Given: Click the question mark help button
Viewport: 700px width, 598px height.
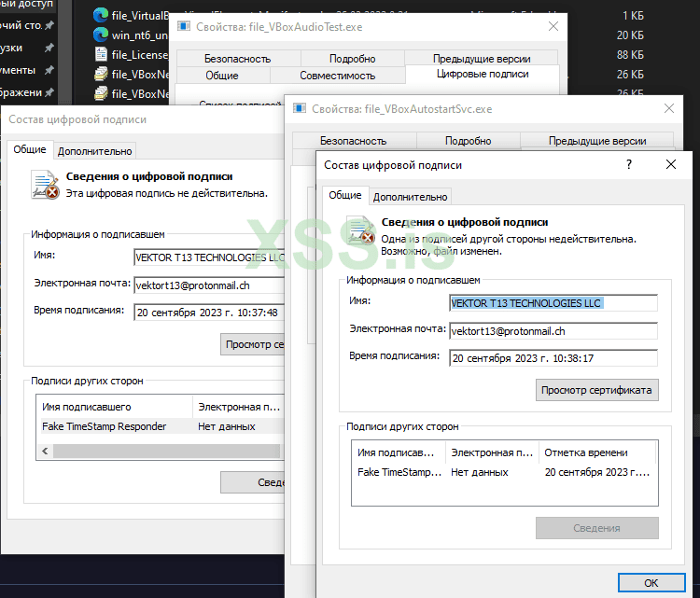Looking at the screenshot, I should point(629,164).
